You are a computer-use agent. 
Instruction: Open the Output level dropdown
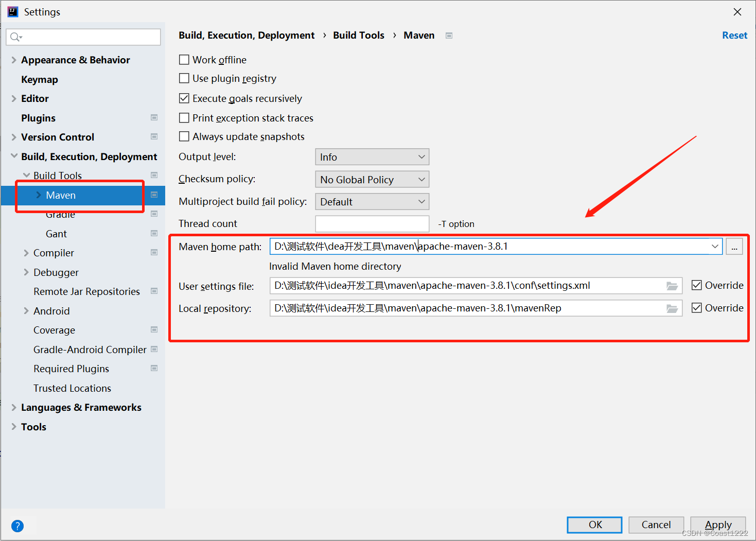372,157
